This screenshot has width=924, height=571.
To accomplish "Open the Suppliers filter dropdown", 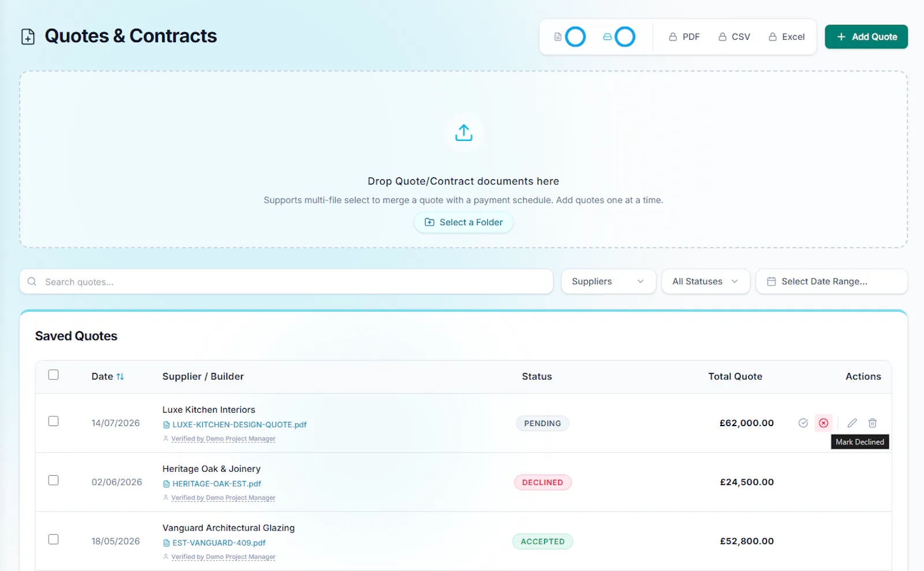I will (x=609, y=282).
